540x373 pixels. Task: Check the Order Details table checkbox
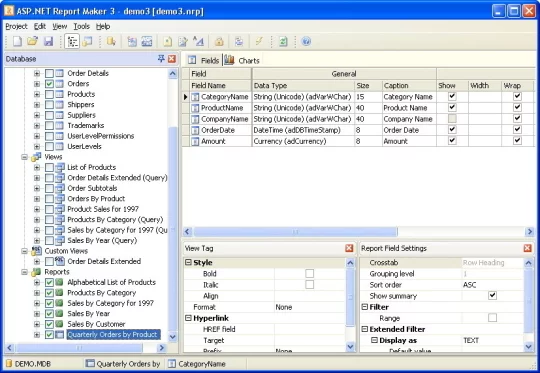point(49,73)
